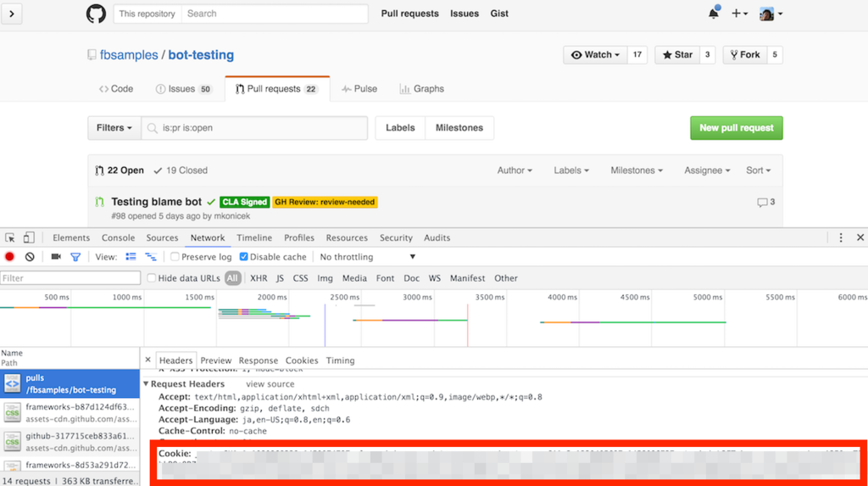Switch to large request rows view icon
This screenshot has width=868, height=486.
pyautogui.click(x=131, y=257)
